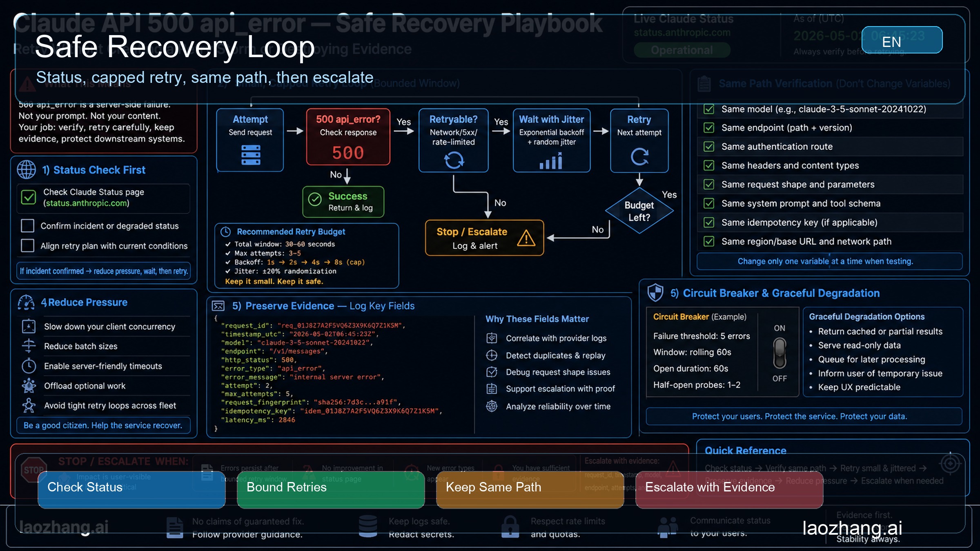Click 'Be a good citizen. Help the service recover.'
The height and width of the screenshot is (551, 980).
point(103,425)
